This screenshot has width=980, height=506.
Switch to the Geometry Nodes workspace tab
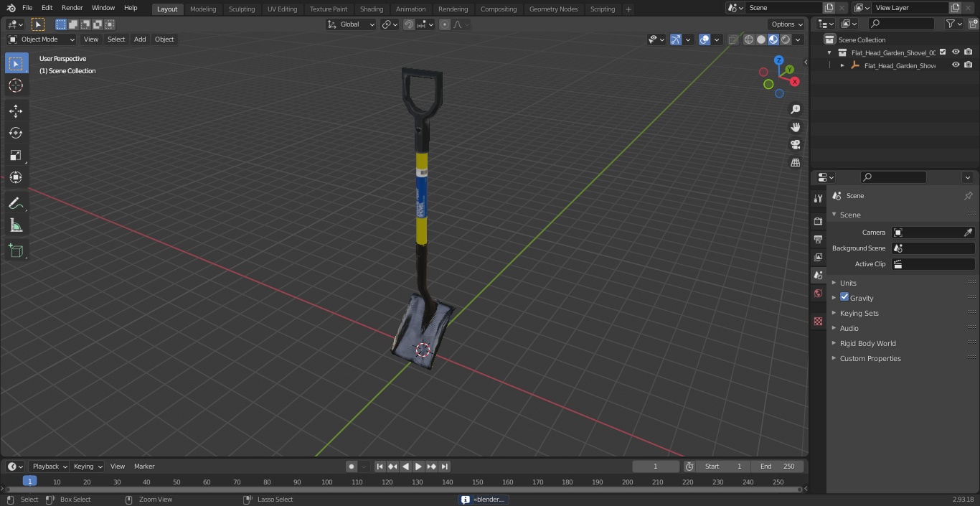click(x=553, y=9)
